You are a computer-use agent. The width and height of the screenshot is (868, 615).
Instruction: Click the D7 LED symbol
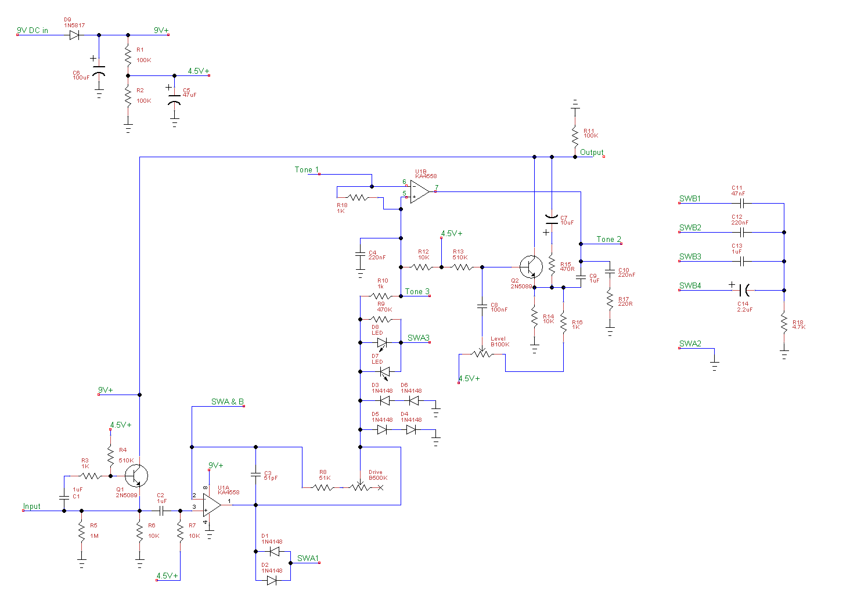click(384, 372)
